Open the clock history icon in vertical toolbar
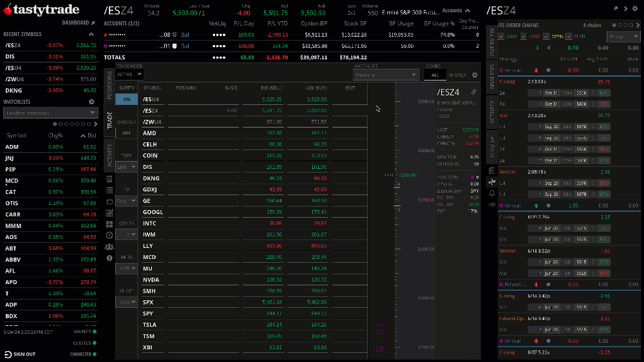The width and height of the screenshot is (644, 362). point(109,236)
